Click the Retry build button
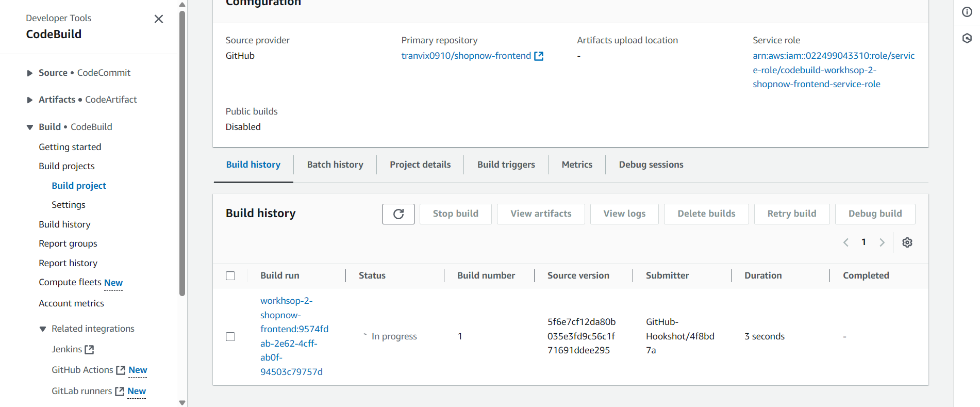980x407 pixels. [792, 214]
